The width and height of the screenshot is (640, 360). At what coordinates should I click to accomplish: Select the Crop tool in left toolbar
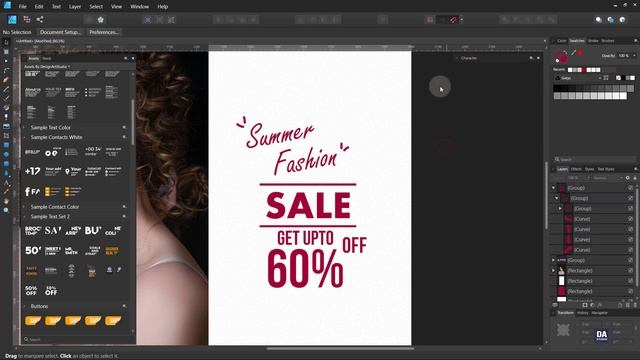(6, 136)
